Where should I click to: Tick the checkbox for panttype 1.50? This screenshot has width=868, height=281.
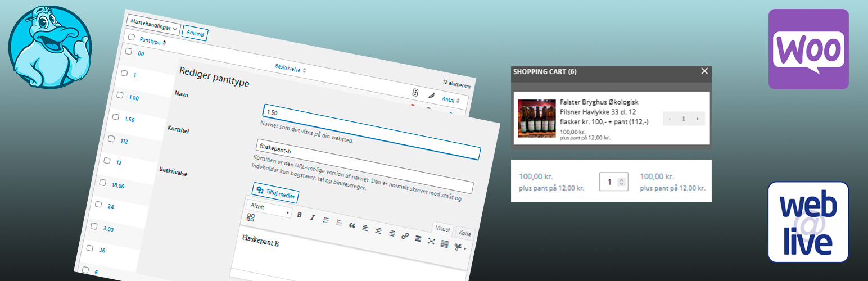(116, 117)
